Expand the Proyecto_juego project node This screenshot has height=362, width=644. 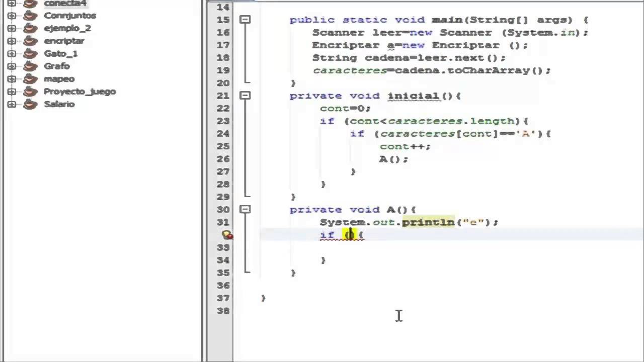[x=12, y=92]
